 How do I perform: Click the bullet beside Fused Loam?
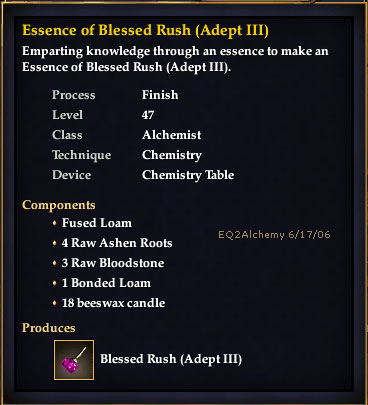[55, 223]
